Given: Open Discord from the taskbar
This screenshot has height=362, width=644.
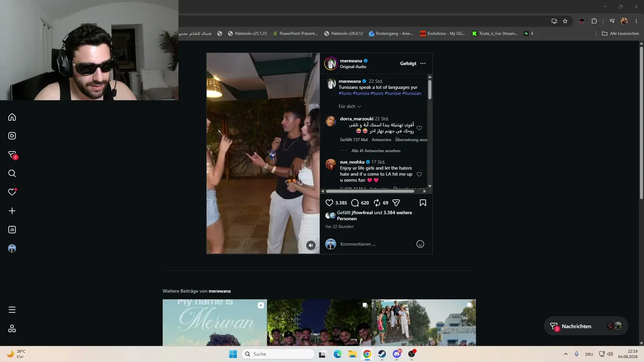Looking at the screenshot, I should point(396,354).
